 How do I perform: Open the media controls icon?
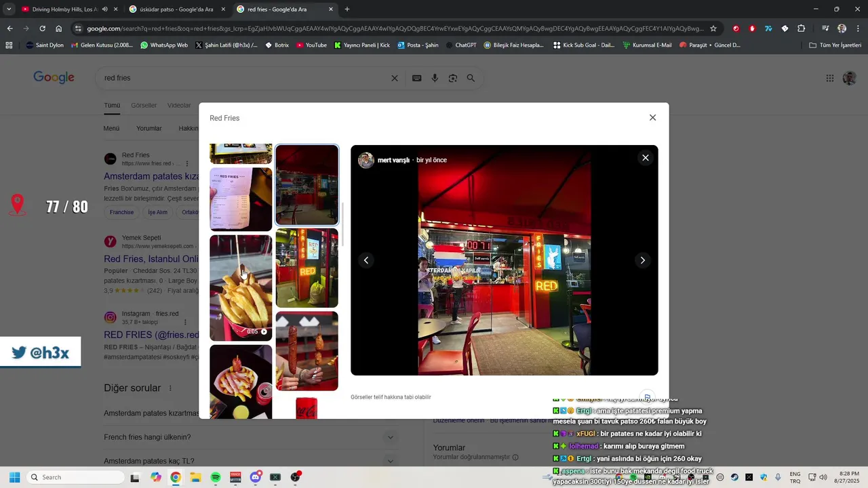tap(825, 28)
